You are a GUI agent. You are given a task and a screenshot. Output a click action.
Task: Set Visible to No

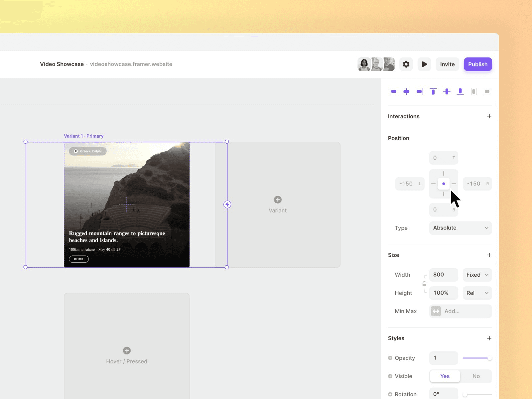pyautogui.click(x=476, y=376)
